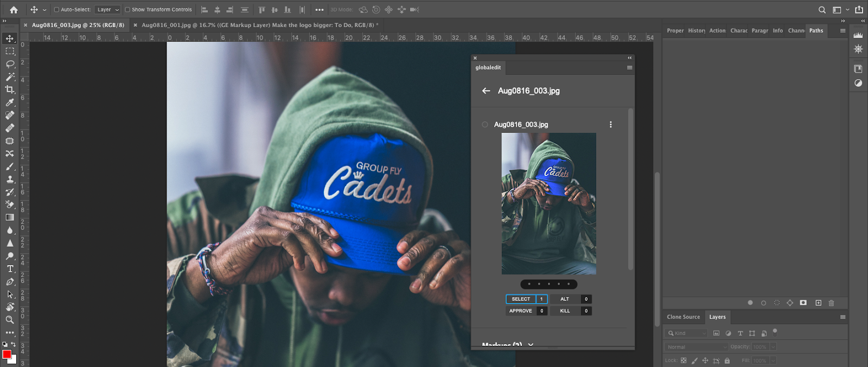868x367 pixels.
Task: Toggle Lock transparent pixels
Action: click(684, 360)
